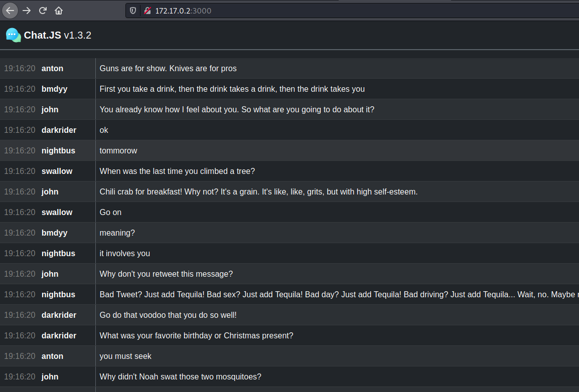This screenshot has width=579, height=392.
Task: Click darkrider's name on the 'ok' message
Action: click(x=59, y=130)
